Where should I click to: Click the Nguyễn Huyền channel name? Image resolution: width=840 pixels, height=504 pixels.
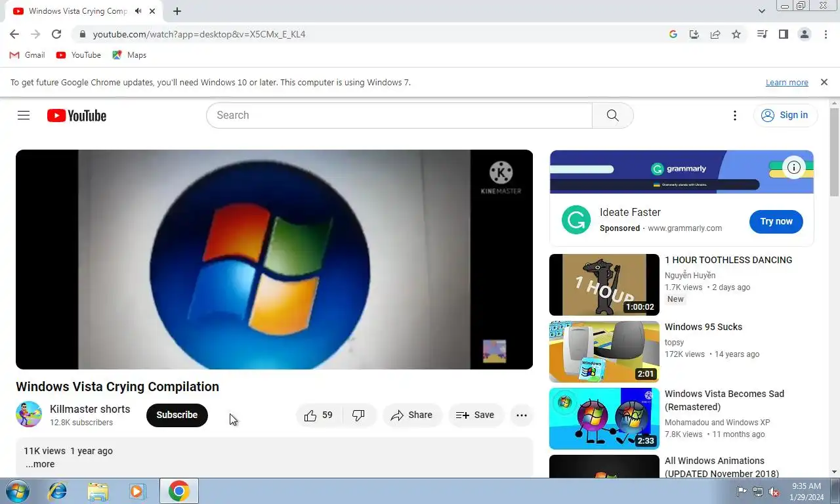[x=690, y=276]
